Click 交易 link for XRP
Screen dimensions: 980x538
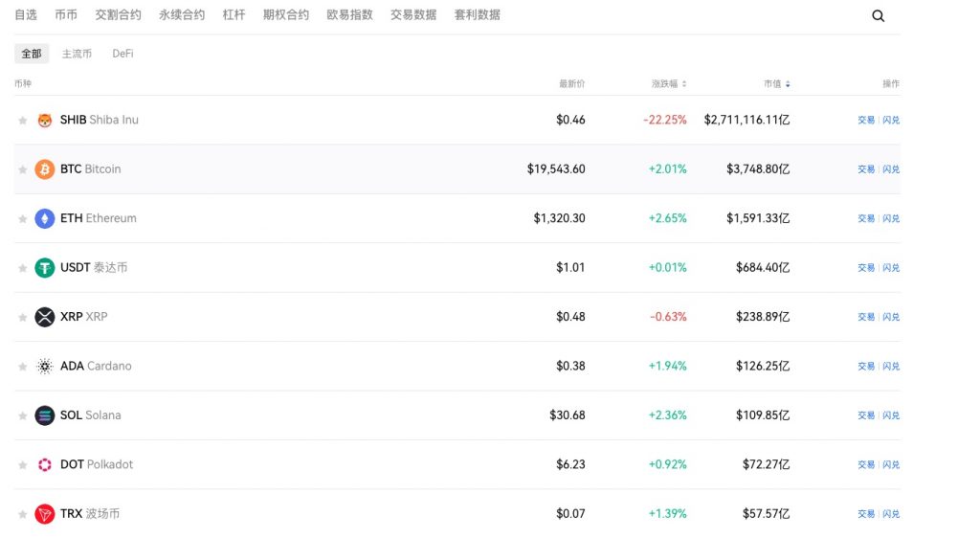[866, 318]
